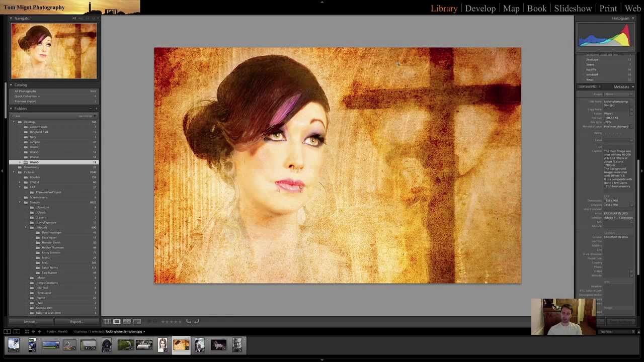Switch to Survey view in the toolbar

[x=137, y=322]
